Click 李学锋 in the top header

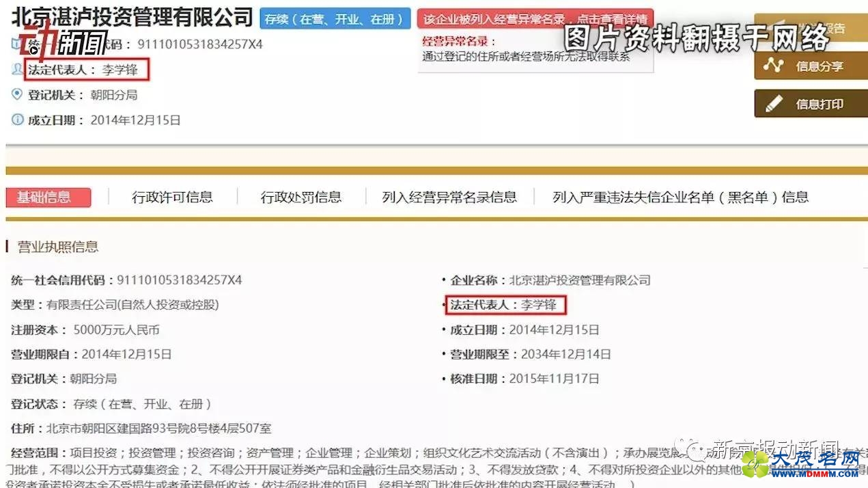tap(120, 70)
